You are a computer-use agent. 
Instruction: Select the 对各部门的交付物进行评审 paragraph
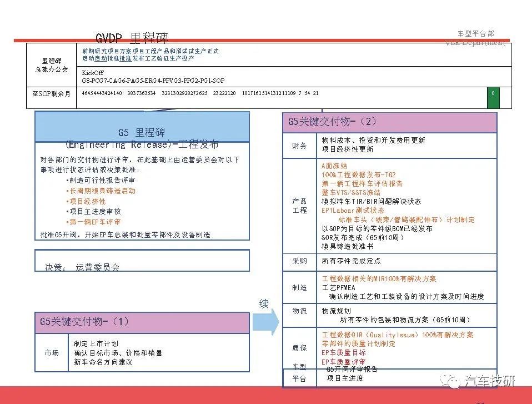(x=140, y=164)
